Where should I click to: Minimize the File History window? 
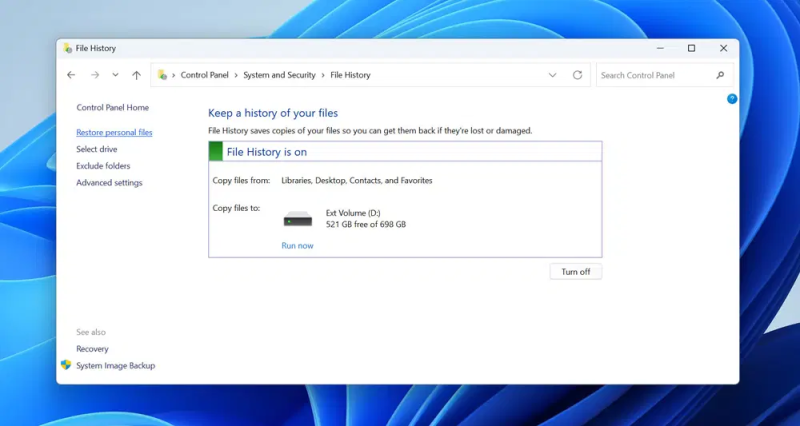[x=660, y=48]
